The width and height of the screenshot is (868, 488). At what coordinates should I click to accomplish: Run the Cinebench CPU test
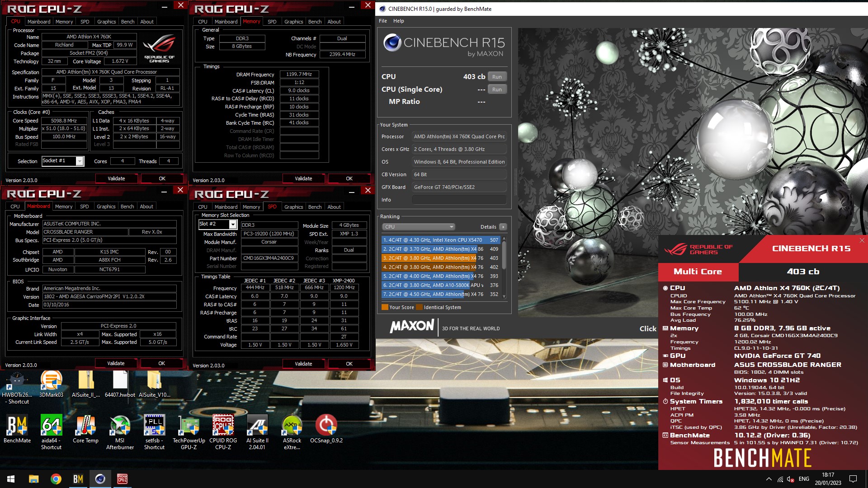pos(497,77)
